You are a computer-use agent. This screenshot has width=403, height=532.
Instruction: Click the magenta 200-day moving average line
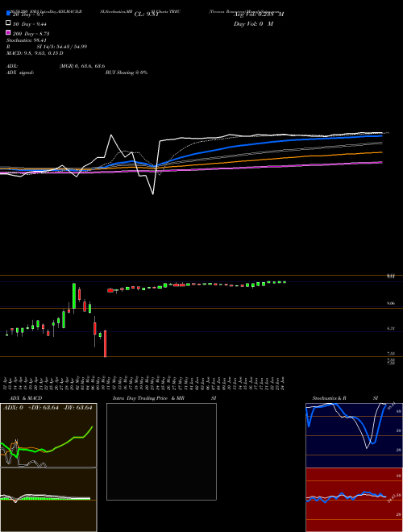(x=272, y=166)
